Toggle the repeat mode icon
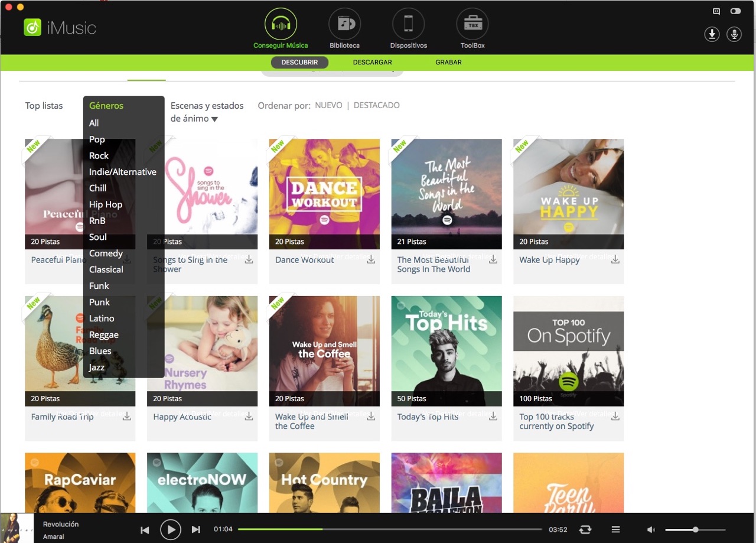 pyautogui.click(x=585, y=529)
